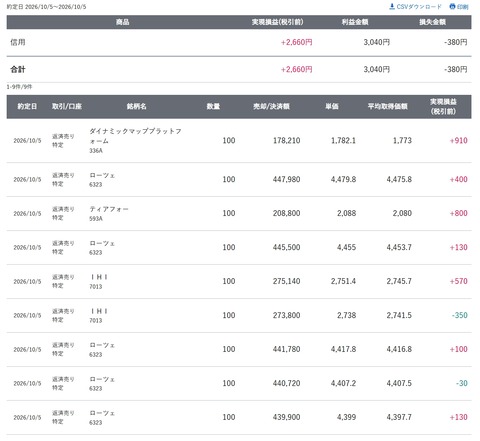Select the 売却/決済額 column header
The height and width of the screenshot is (441, 480).
(271, 106)
